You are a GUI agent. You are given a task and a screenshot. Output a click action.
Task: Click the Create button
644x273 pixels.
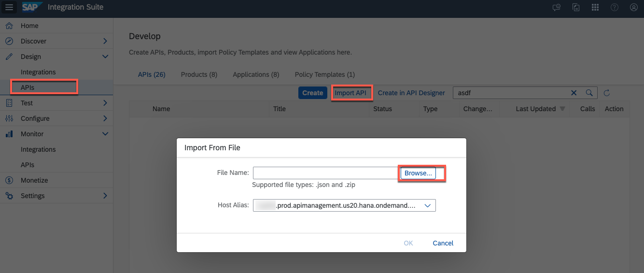click(313, 93)
